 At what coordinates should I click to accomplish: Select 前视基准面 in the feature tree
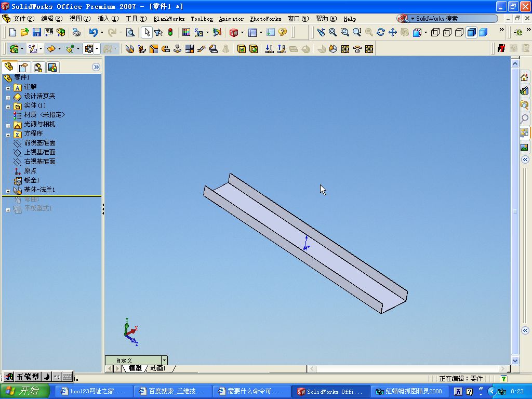[x=39, y=143]
